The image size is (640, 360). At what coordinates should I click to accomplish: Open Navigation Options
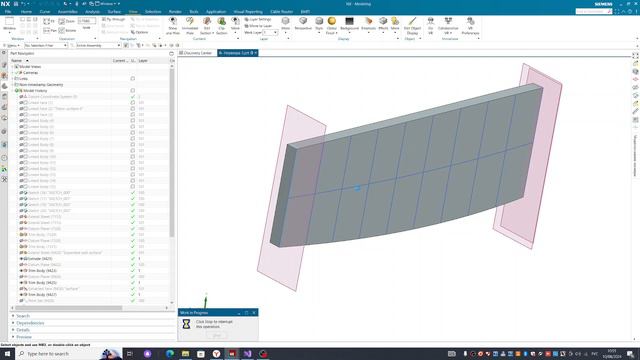tap(140, 32)
